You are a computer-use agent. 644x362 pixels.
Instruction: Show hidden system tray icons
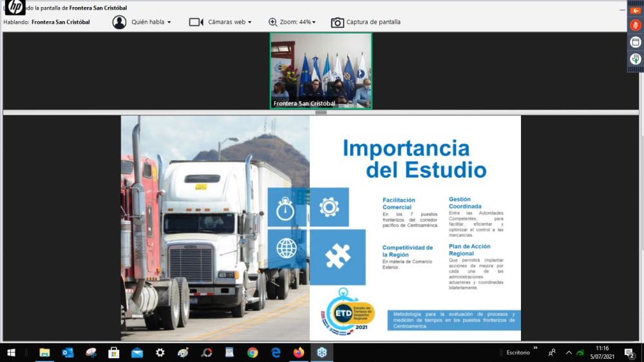[x=569, y=352]
